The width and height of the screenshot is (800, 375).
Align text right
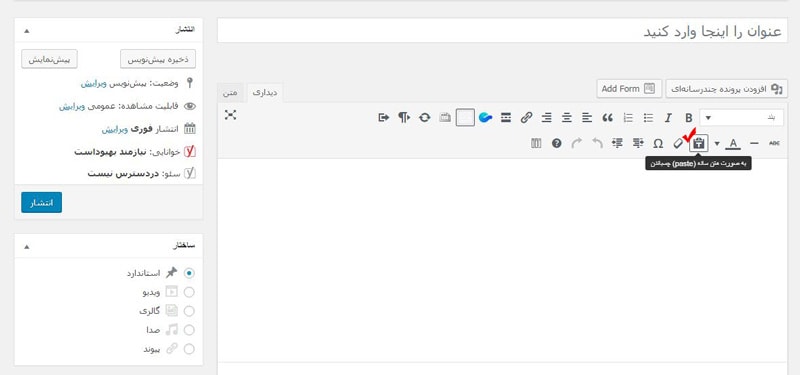546,118
